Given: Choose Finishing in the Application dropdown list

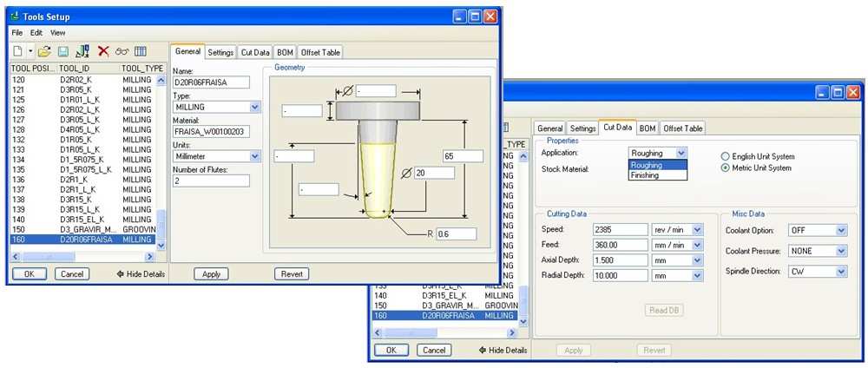Looking at the screenshot, I should (658, 174).
